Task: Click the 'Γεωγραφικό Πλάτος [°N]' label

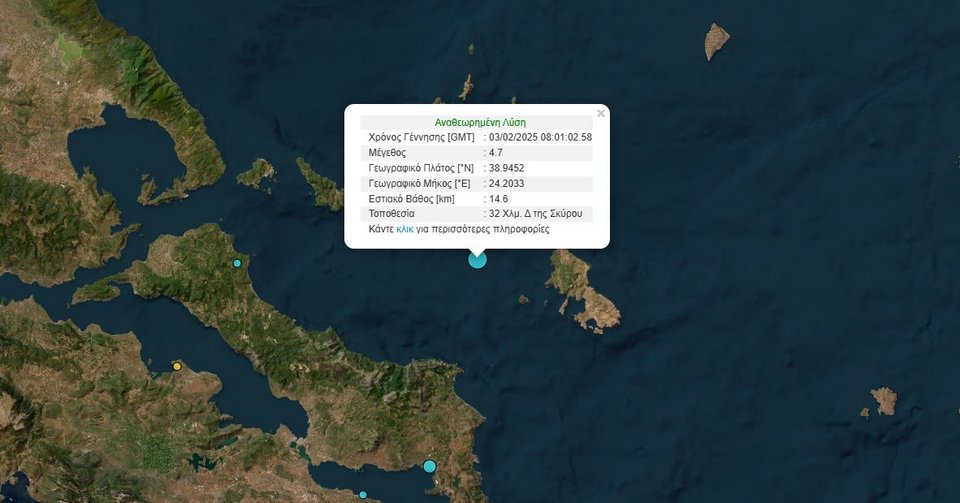Action: [x=421, y=168]
